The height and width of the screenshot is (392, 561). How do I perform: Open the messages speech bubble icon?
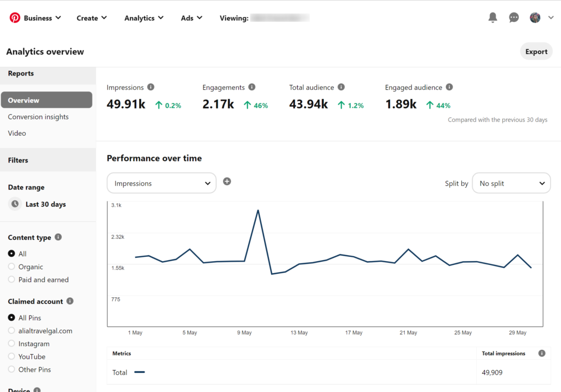point(514,18)
